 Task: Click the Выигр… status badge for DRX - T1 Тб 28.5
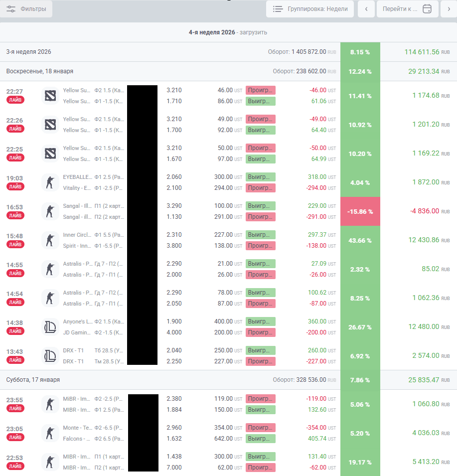(x=260, y=350)
